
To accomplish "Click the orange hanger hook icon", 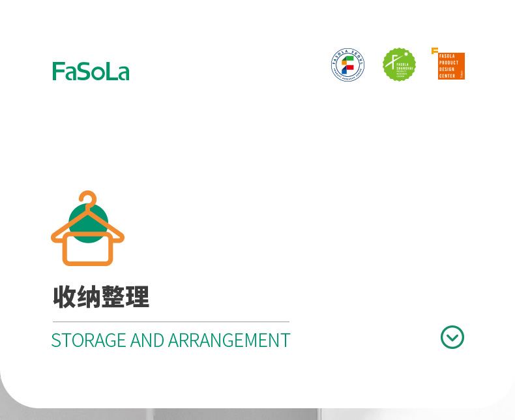I will coord(88,198).
